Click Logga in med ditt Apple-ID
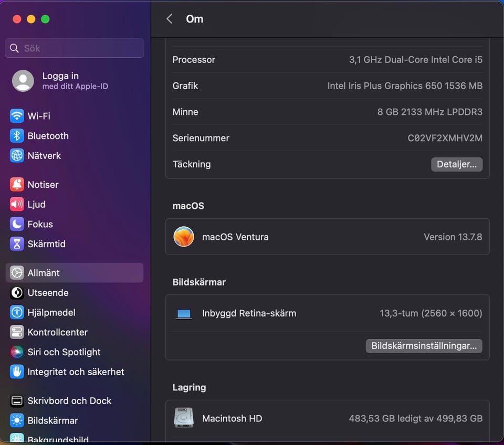Screen dimensions: 504x445 coord(60,81)
